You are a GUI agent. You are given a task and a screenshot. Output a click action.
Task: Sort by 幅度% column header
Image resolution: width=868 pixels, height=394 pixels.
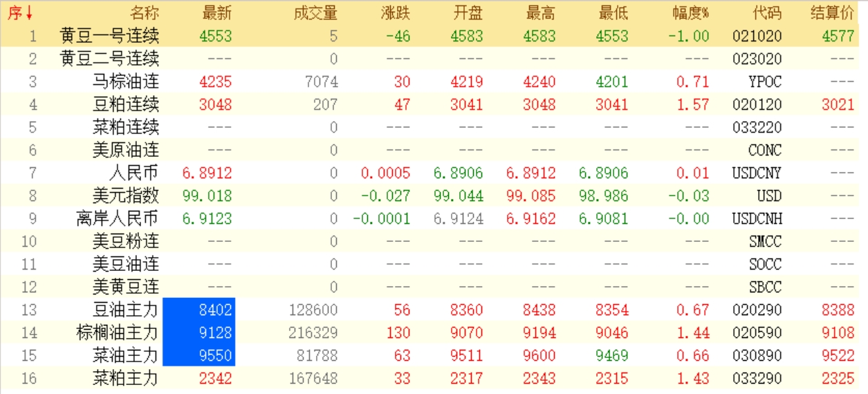[x=690, y=13]
